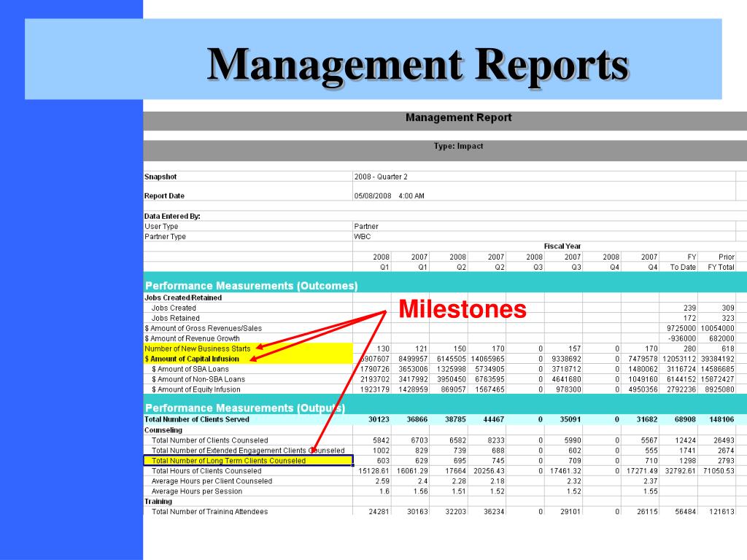Select the cell value "15872427"
The height and width of the screenshot is (560, 747).
click(718, 379)
